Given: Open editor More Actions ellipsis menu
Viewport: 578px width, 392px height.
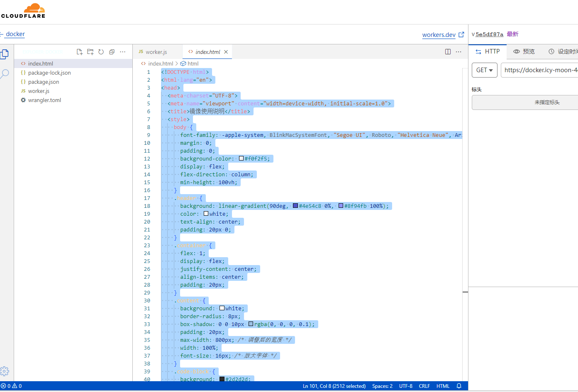Looking at the screenshot, I should 458,52.
